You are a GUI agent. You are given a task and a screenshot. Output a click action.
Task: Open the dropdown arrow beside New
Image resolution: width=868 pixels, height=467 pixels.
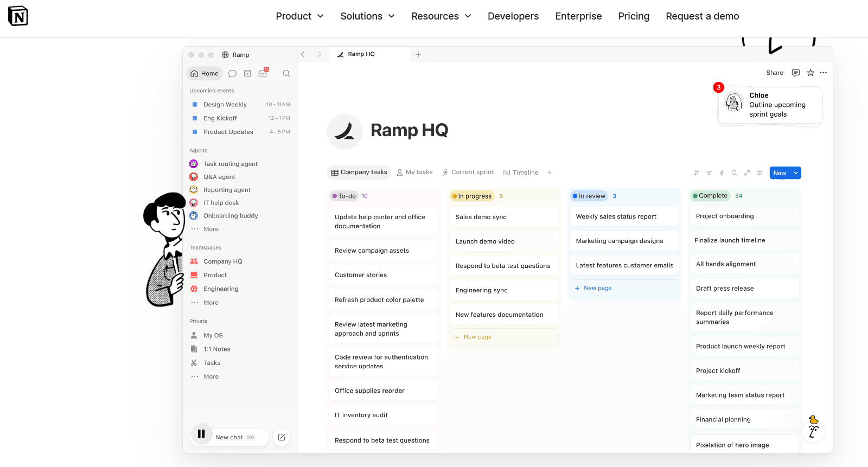coord(796,173)
